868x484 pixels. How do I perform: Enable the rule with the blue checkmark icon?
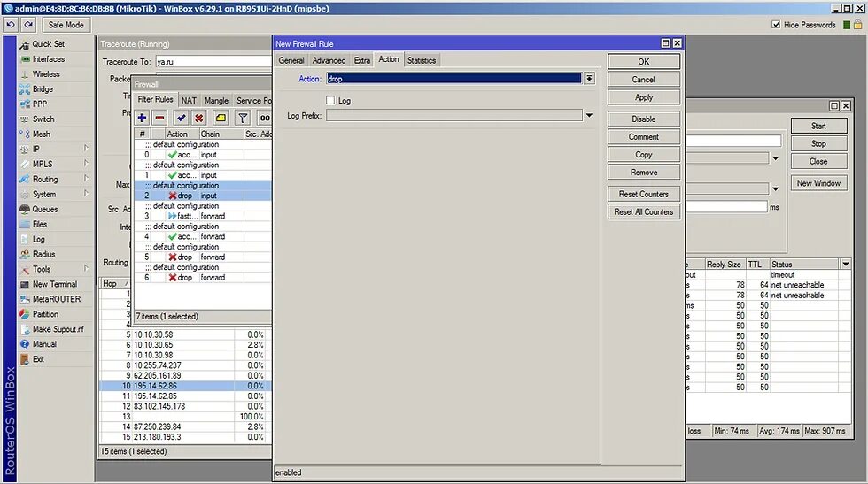pos(181,118)
